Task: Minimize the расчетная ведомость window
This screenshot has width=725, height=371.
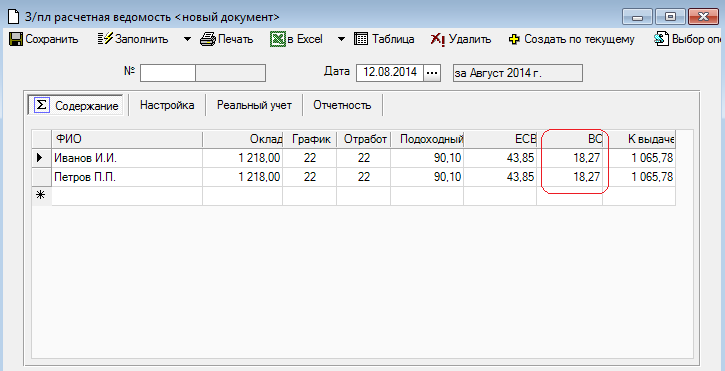Action: coord(639,17)
